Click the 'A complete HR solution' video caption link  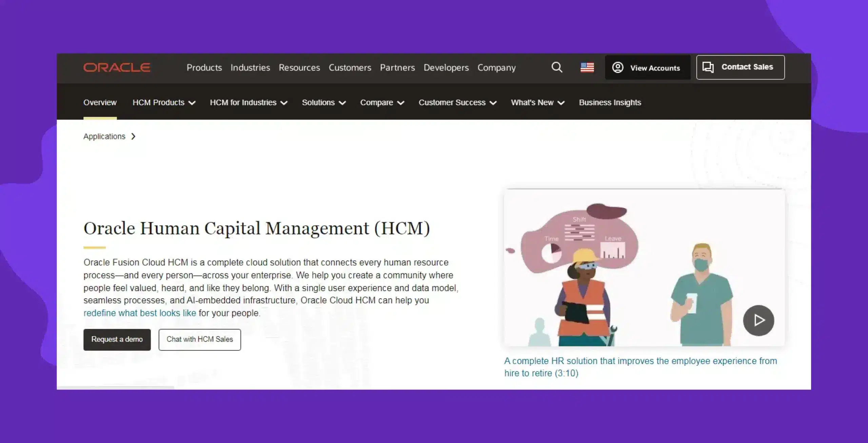pos(640,367)
